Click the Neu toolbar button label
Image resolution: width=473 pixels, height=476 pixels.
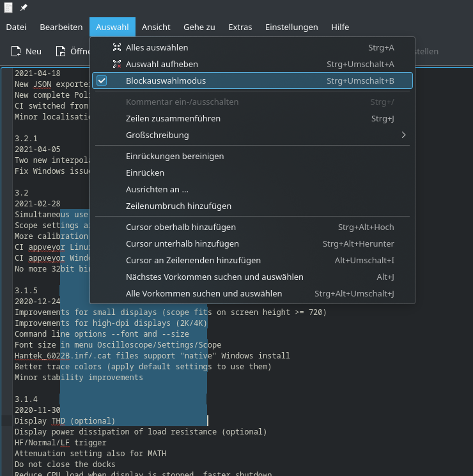33,51
